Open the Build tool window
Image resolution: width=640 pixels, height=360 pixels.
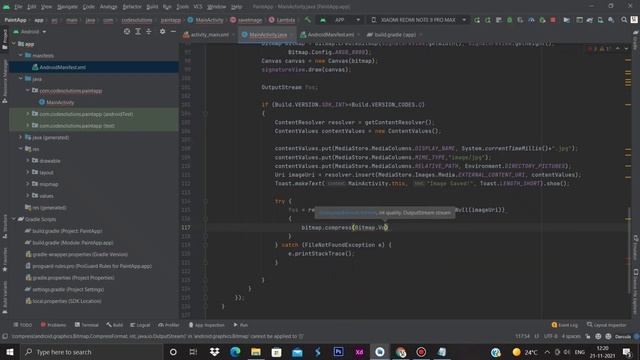115,325
